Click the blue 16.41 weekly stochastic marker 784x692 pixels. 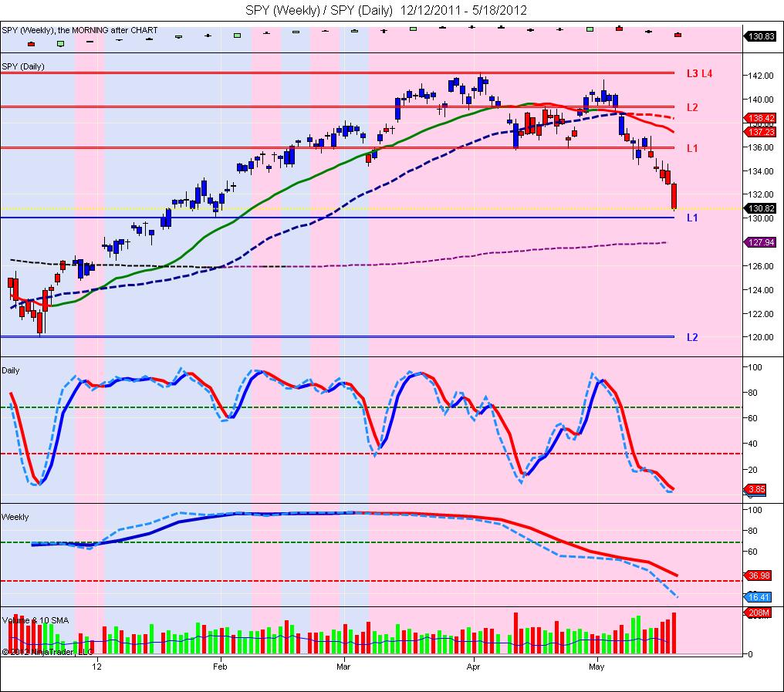[758, 597]
